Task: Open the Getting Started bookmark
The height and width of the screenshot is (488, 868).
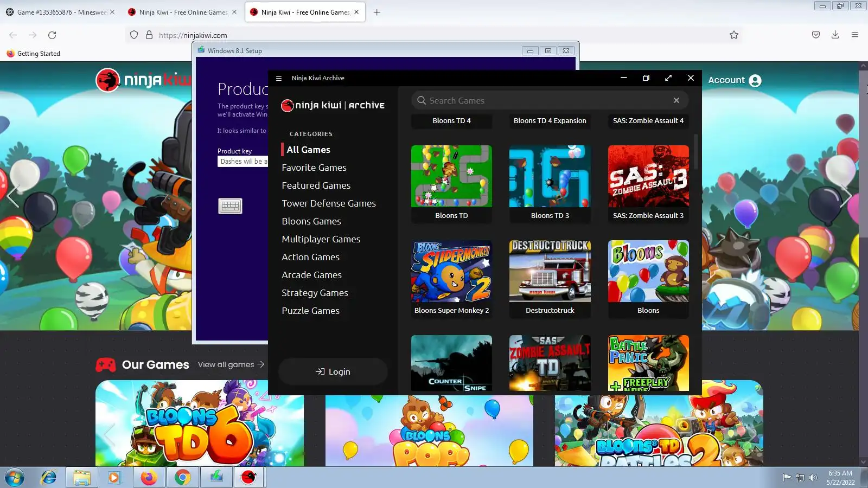Action: [x=33, y=54]
